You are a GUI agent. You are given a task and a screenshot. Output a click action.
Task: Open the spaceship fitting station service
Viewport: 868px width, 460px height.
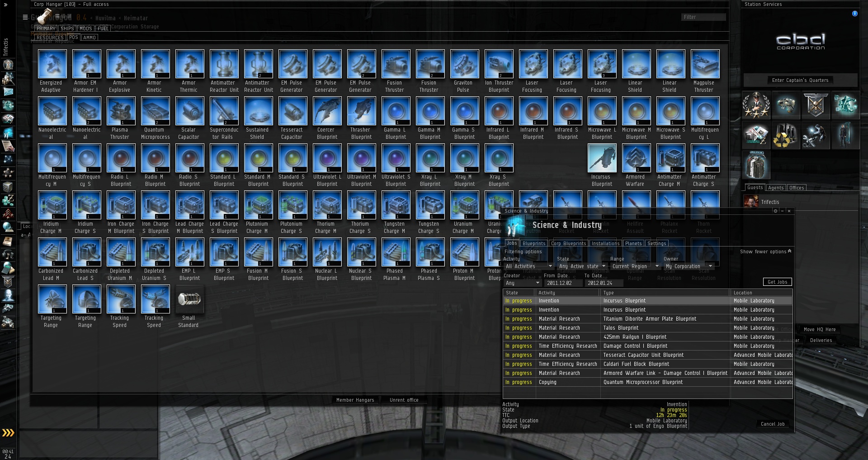pos(786,105)
